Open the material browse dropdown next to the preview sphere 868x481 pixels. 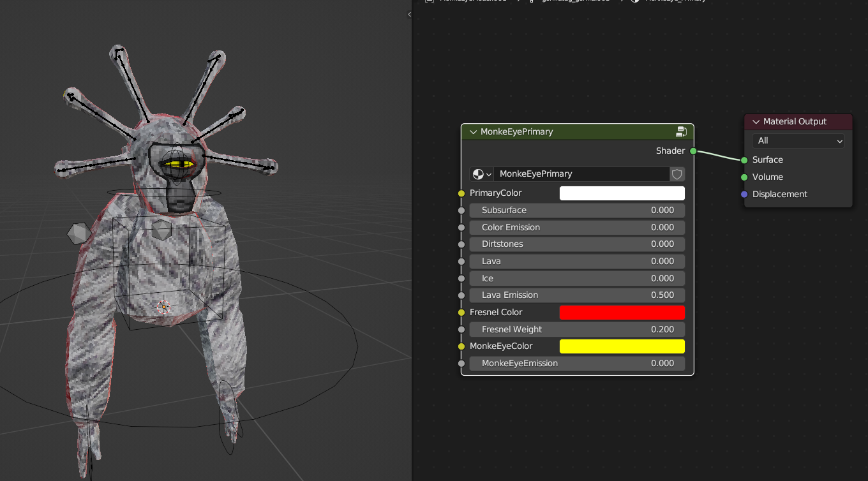489,174
